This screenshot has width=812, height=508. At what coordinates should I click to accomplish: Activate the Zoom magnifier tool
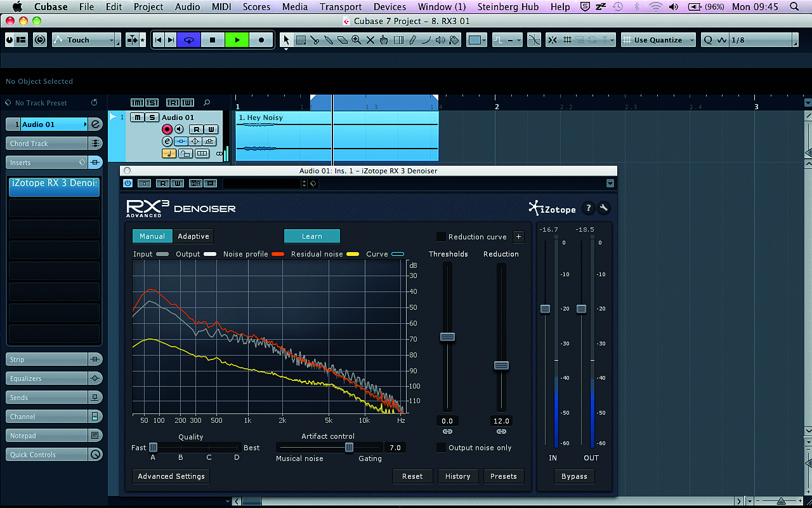357,40
